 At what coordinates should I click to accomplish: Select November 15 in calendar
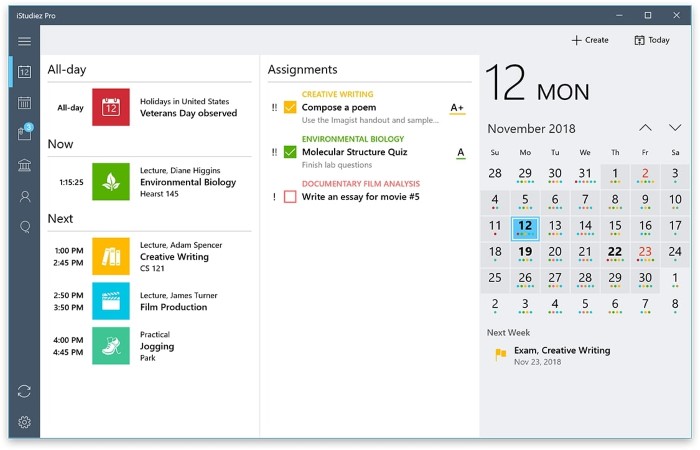point(615,228)
